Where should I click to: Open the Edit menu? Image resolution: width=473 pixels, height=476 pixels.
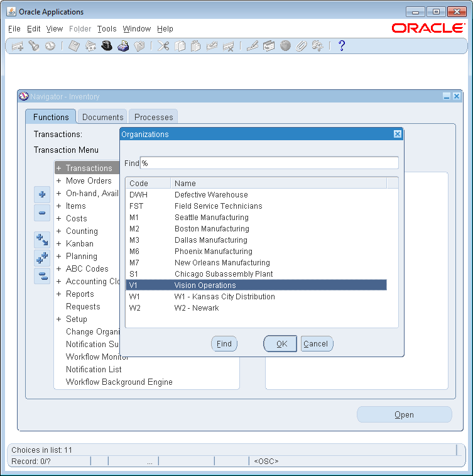(33, 29)
